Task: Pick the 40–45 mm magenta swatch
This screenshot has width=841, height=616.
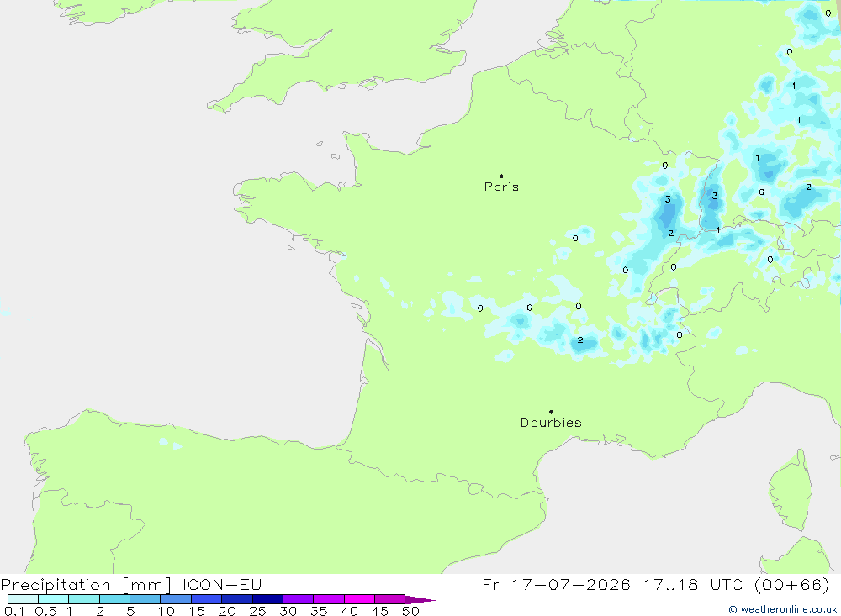Action: tap(359, 599)
